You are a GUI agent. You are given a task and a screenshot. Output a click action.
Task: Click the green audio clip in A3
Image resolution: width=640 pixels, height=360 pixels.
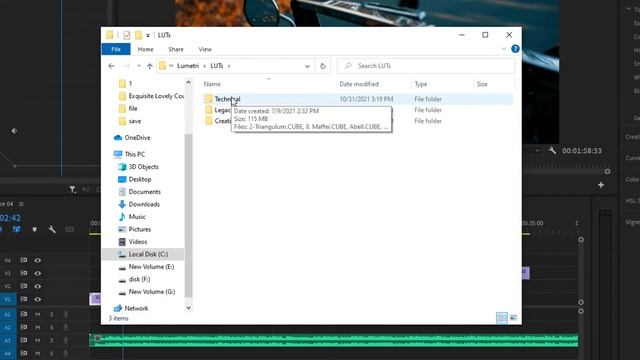point(333,340)
